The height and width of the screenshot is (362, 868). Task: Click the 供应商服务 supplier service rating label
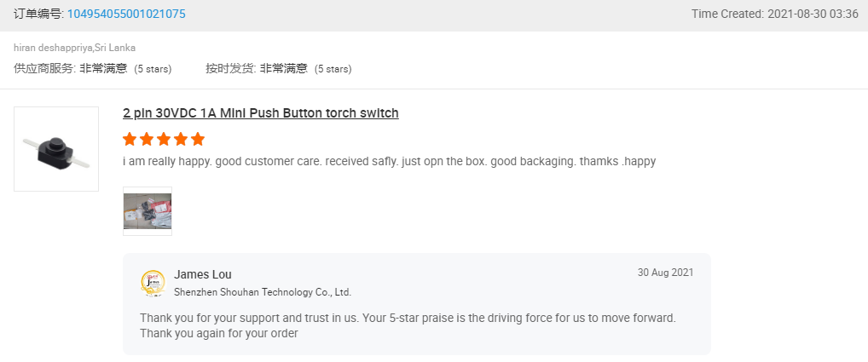pyautogui.click(x=43, y=68)
